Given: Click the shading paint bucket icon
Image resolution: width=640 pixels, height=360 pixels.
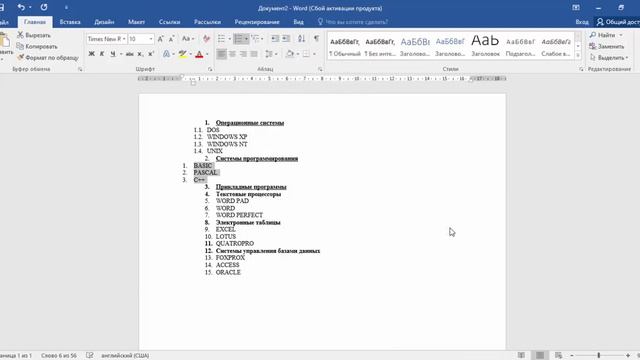Looking at the screenshot, I should [290, 54].
